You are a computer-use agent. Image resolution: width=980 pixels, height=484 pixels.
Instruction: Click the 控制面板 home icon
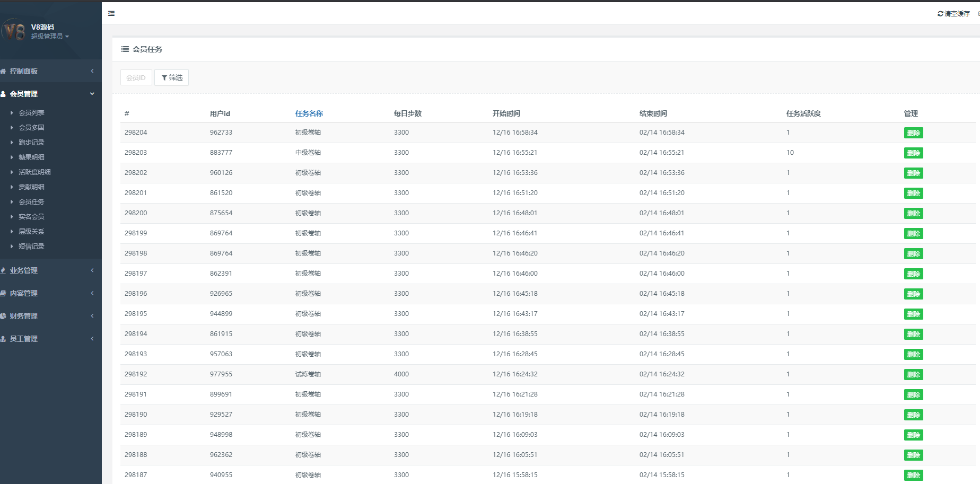pos(3,71)
